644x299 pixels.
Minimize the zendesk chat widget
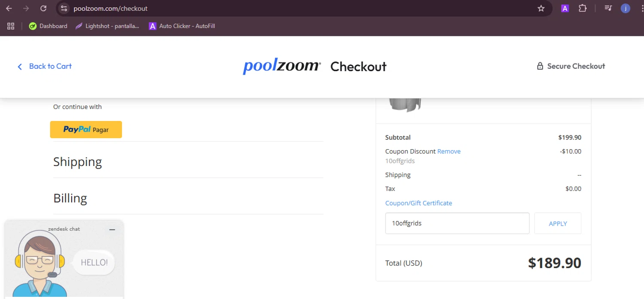click(112, 230)
